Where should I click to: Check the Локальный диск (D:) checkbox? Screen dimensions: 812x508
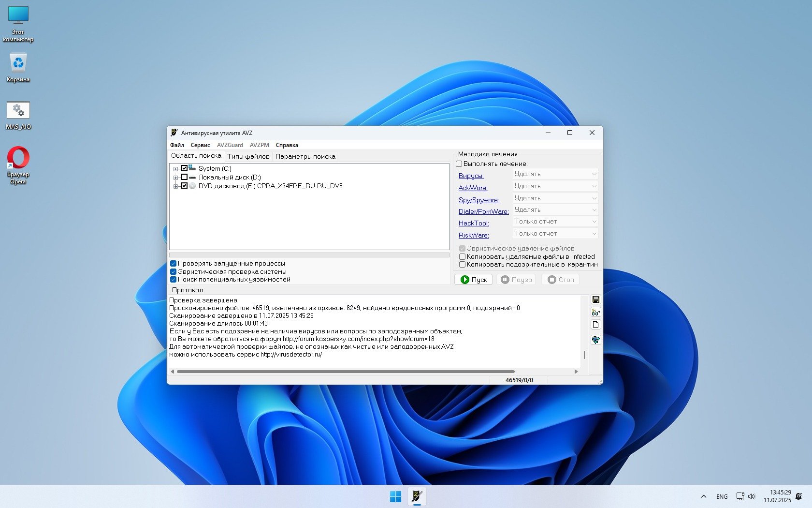click(184, 177)
